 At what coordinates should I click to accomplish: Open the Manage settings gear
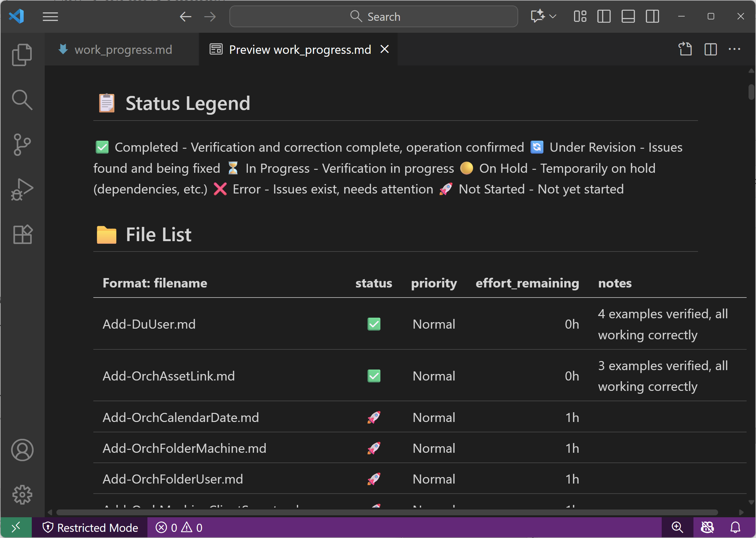tap(22, 494)
